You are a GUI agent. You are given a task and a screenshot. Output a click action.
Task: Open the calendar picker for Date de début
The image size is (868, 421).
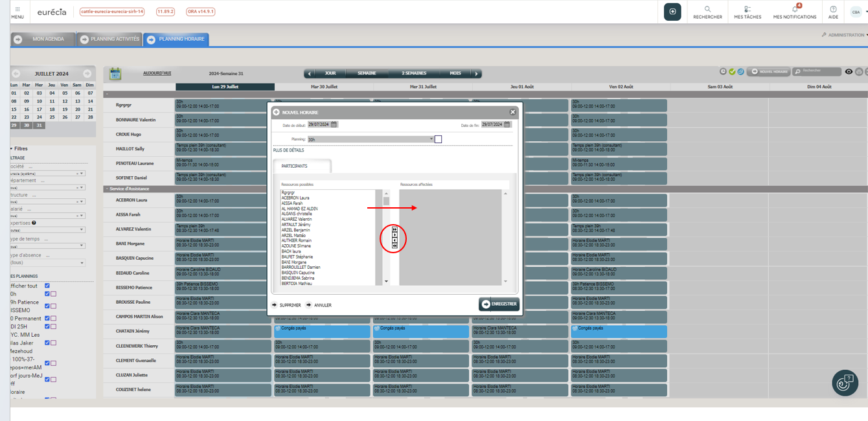pos(334,124)
